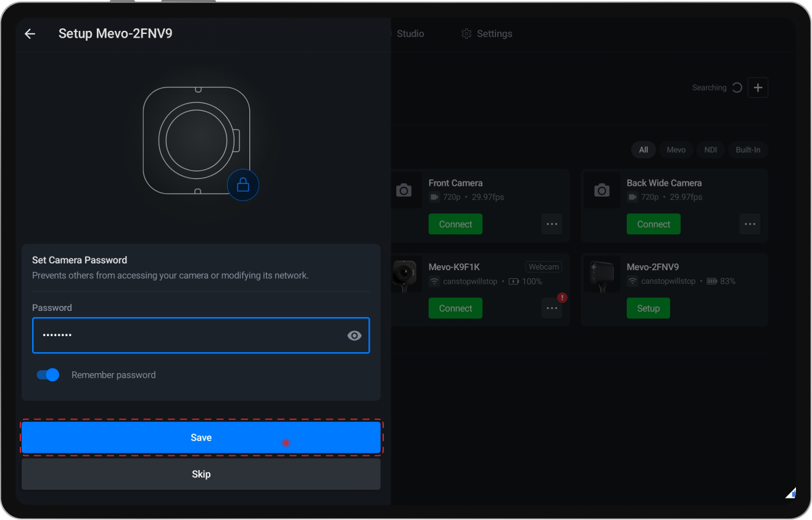
Task: Click the Settings gear icon
Action: click(466, 34)
